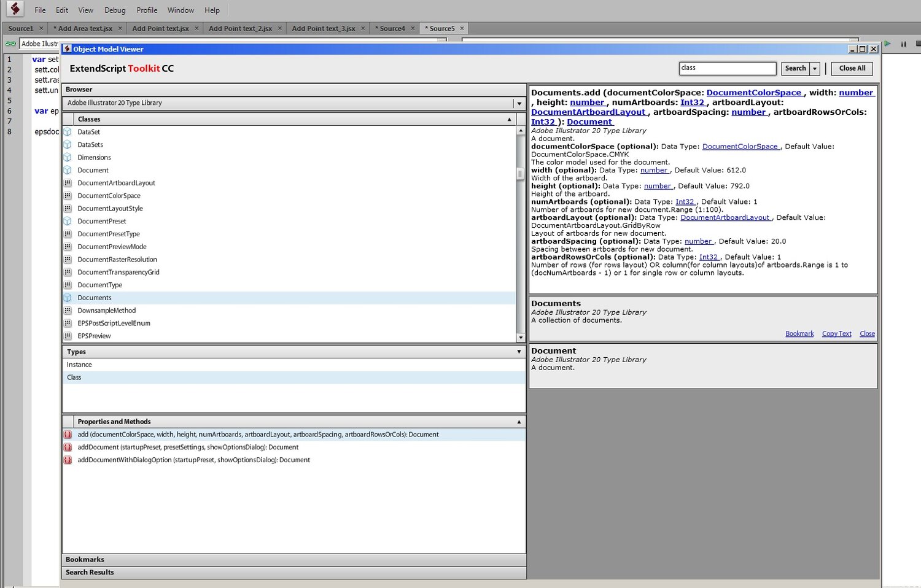Click the addDocumentWithDialogOption method icon
Viewport: 921px width, 588px height.
[x=68, y=460]
